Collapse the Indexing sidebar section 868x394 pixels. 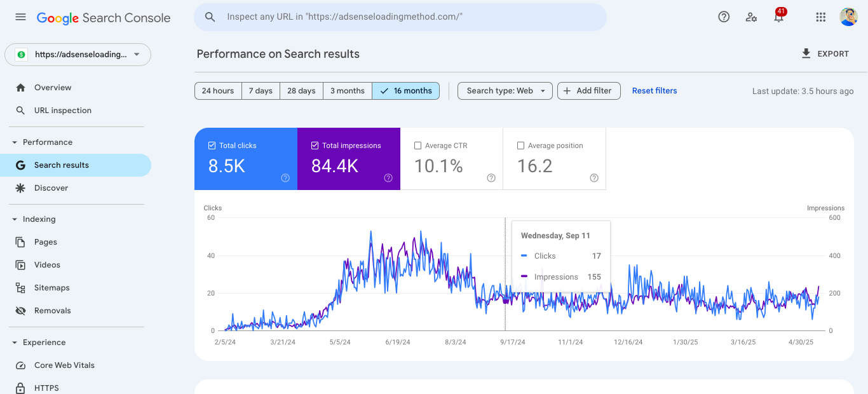15,219
